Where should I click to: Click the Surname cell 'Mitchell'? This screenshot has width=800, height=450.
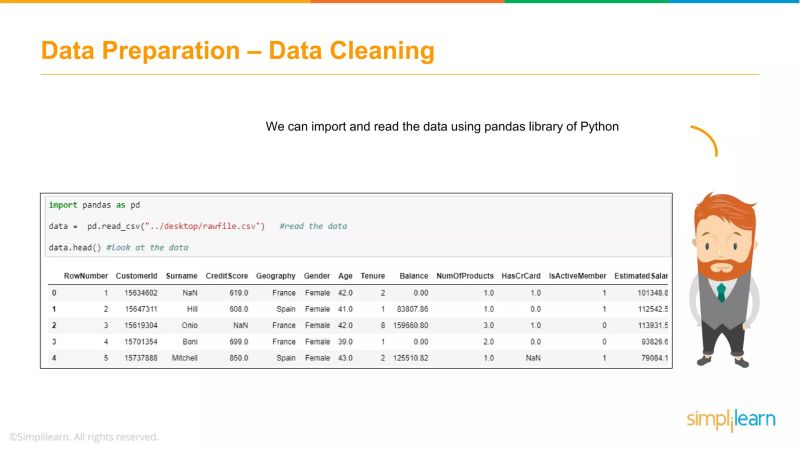coord(185,358)
